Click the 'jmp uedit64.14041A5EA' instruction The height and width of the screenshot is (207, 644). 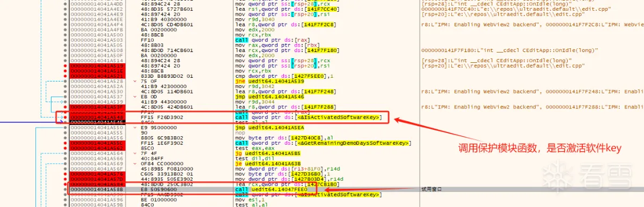pos(270,127)
